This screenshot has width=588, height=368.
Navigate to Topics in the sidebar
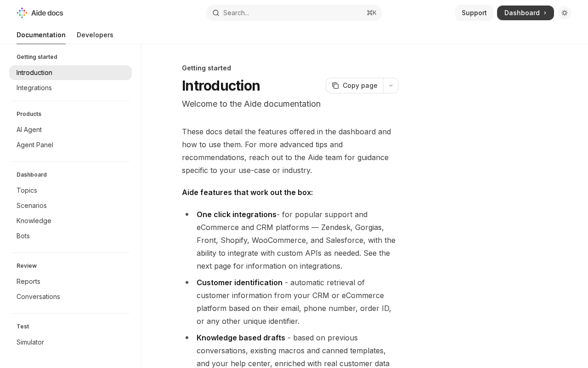[27, 190]
